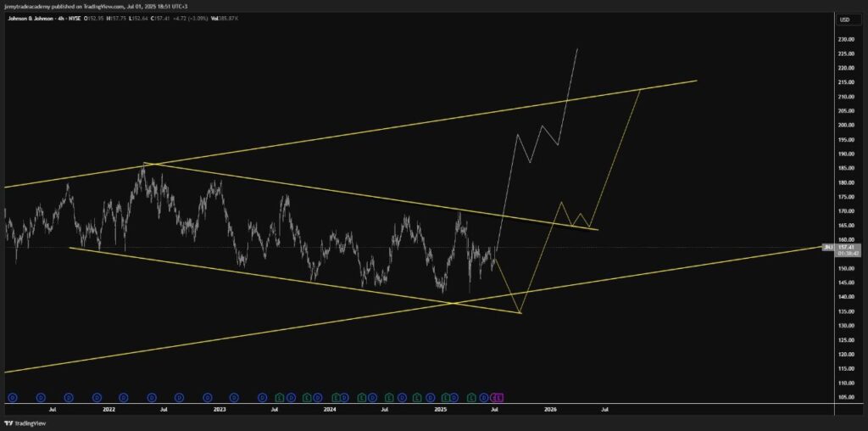
Task: Click the purple upcoming earnings marker
Action: click(498, 397)
